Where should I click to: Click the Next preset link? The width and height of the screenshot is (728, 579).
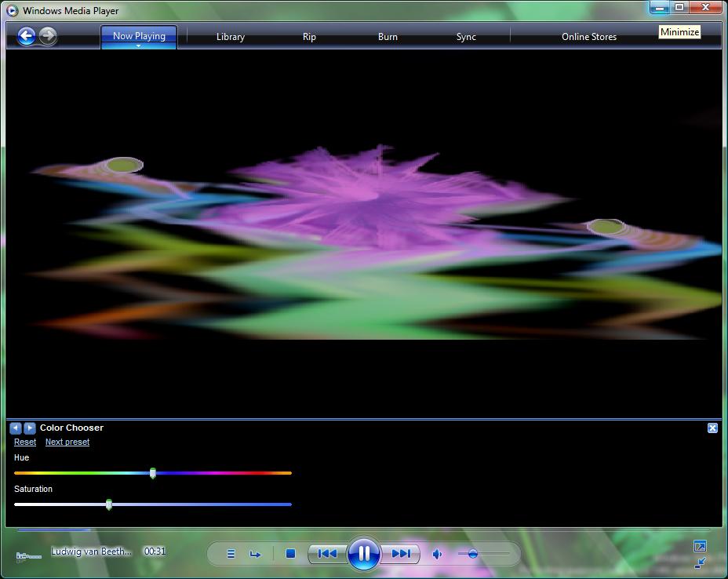click(67, 442)
